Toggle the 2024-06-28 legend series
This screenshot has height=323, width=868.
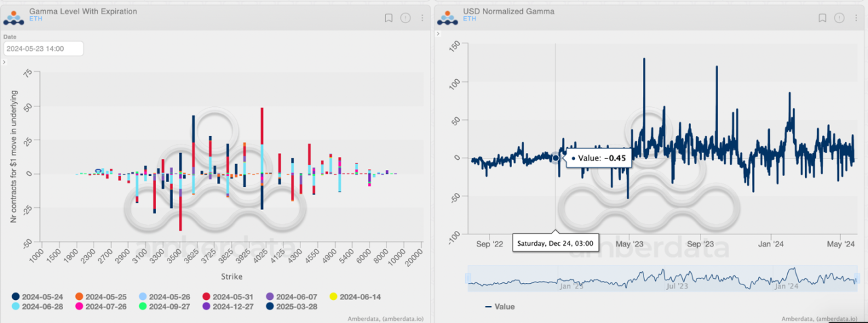pos(37,306)
